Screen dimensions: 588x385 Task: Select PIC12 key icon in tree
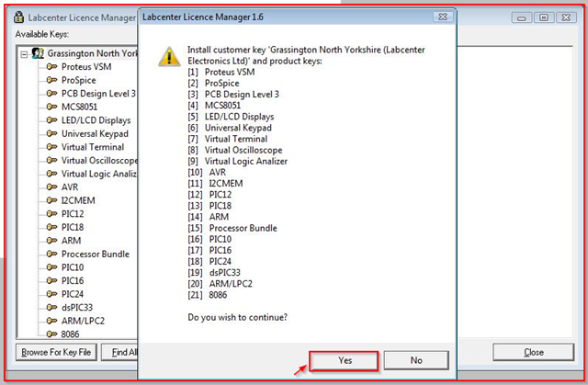pyautogui.click(x=51, y=214)
